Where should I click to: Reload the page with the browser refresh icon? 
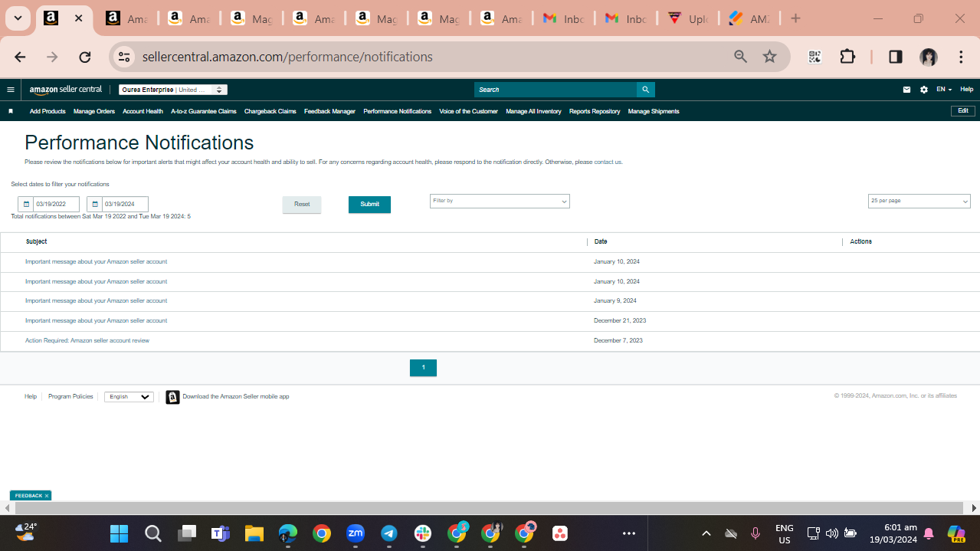85,57
